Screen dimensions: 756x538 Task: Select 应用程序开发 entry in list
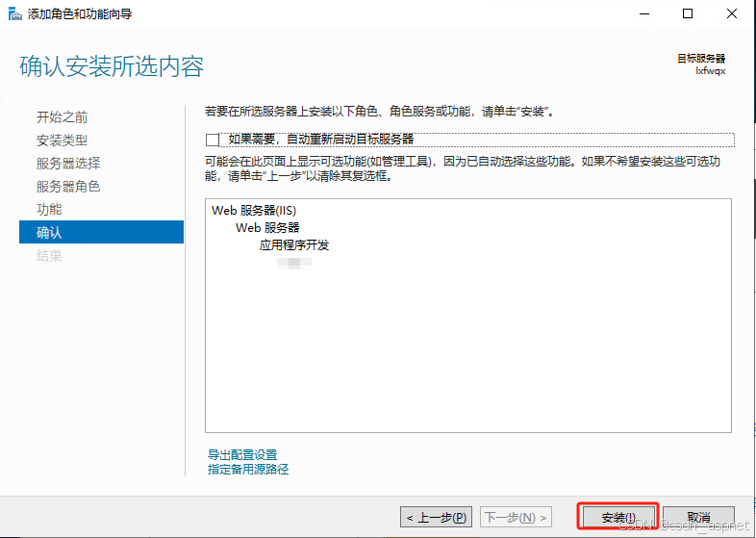pyautogui.click(x=294, y=245)
